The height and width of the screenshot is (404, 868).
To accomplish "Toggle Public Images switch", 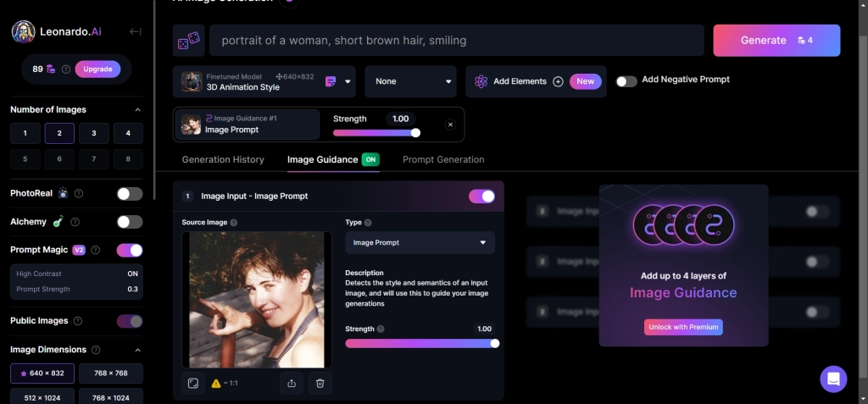I will (x=130, y=321).
